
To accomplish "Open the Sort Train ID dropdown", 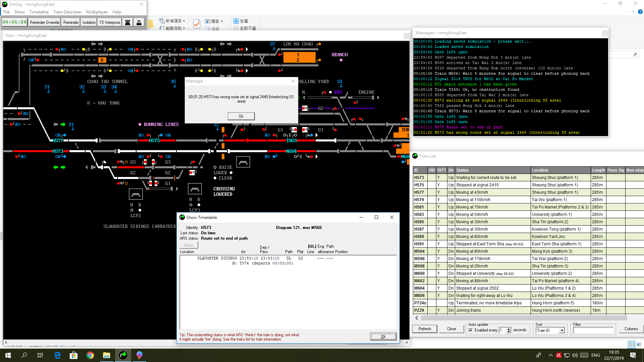I will (x=561, y=330).
